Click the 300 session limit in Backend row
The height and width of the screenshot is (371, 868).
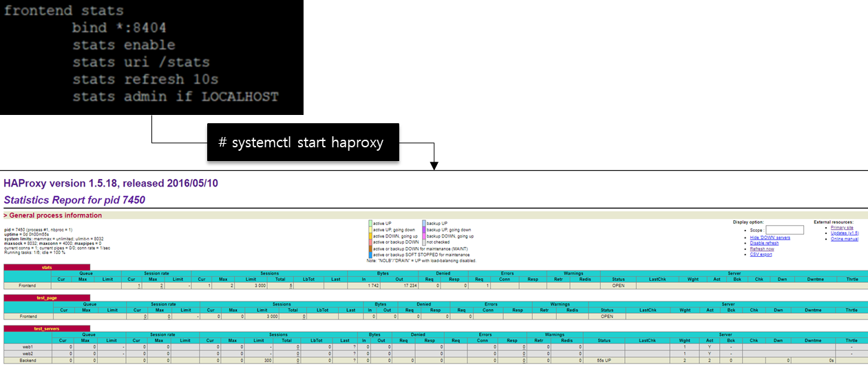(259, 359)
